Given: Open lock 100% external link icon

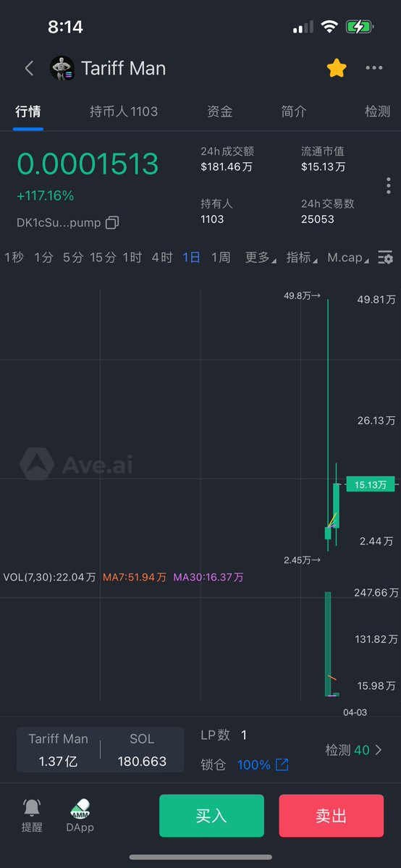Looking at the screenshot, I should (282, 765).
